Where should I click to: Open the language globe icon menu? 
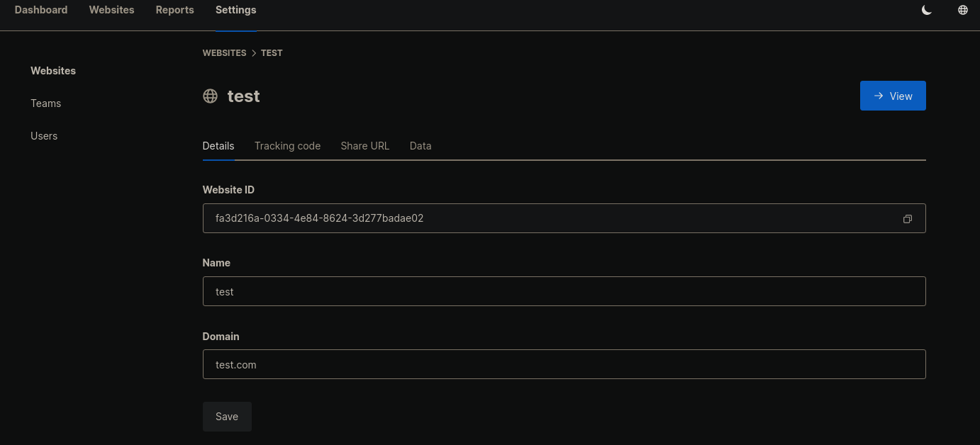pos(962,10)
